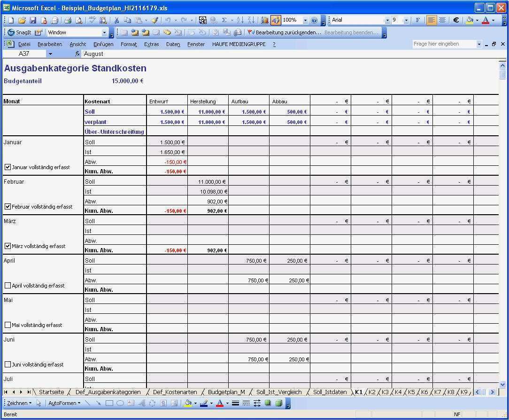Image resolution: width=509 pixels, height=420 pixels.
Task: Open HAUFE MEDIENGRUPPE menu
Action: [239, 44]
